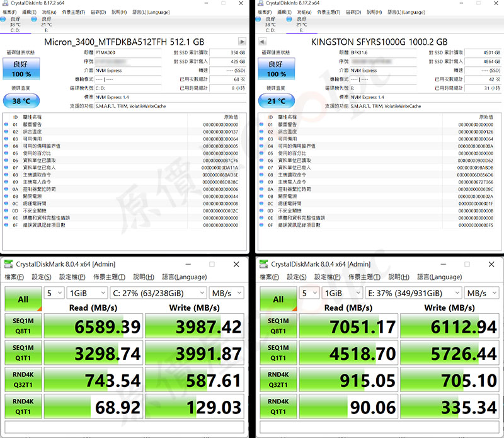Click status dot for attribute 09 in Kingston window
The height and width of the screenshot is (438, 504).
[261, 182]
